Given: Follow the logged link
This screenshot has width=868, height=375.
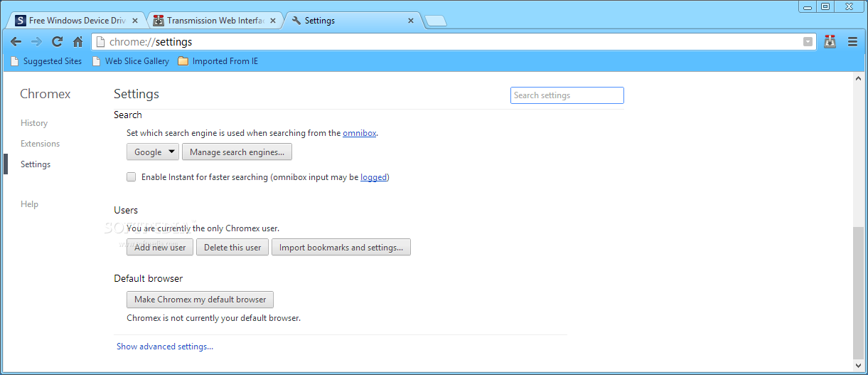Looking at the screenshot, I should 373,177.
